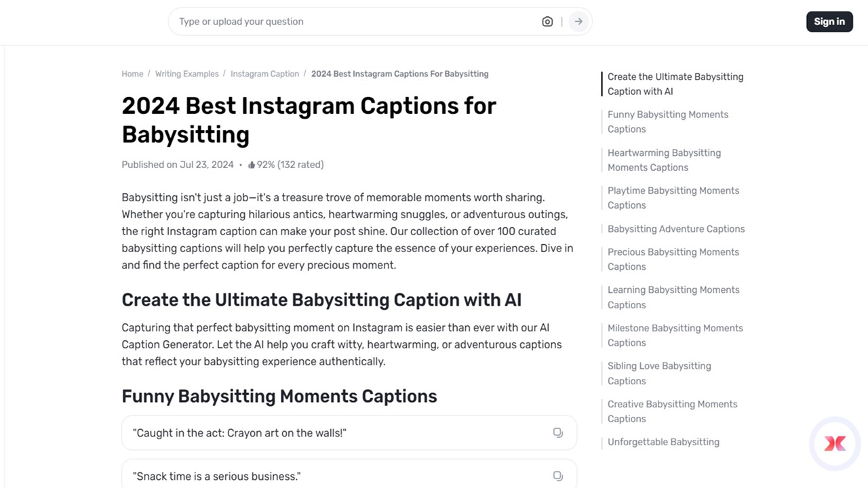The height and width of the screenshot is (488, 868).
Task: Jump to Create the Ultimate Babysitting Caption section
Action: coord(675,83)
